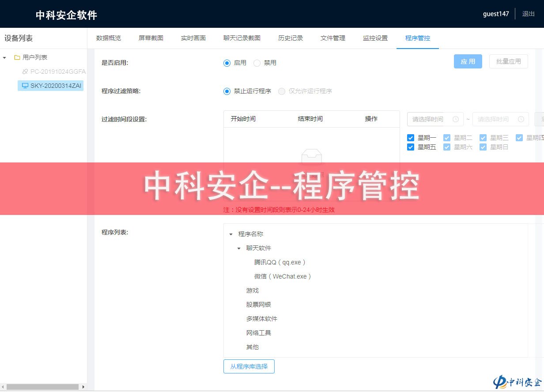Select the 程序管控 tab
The width and height of the screenshot is (544, 392).
418,38
